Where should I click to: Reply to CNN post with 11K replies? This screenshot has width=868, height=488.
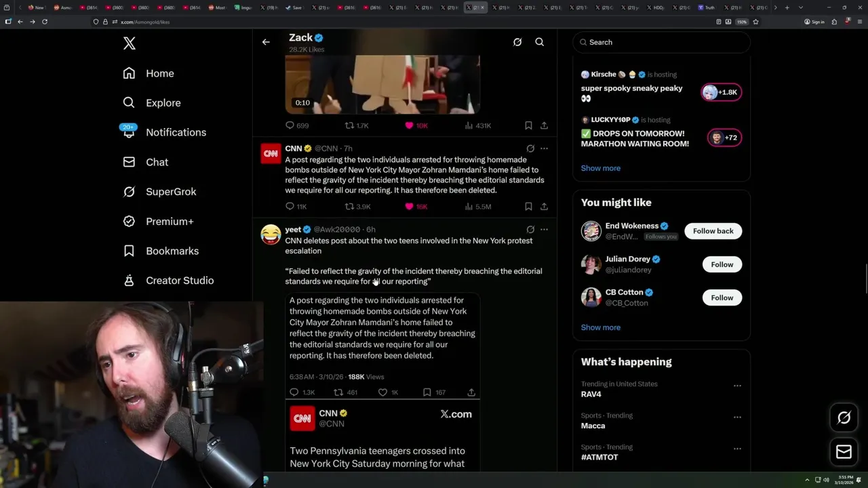pos(296,207)
